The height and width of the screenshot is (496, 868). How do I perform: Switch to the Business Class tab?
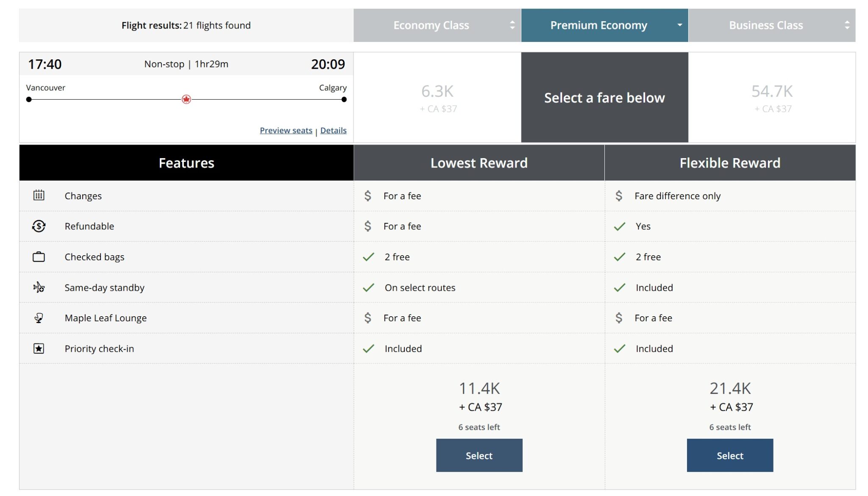point(765,25)
